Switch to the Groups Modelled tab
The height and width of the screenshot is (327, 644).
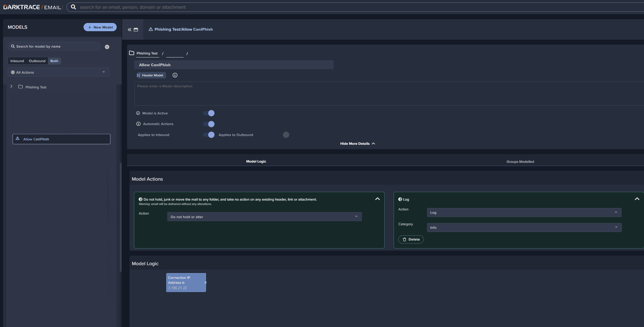520,161
